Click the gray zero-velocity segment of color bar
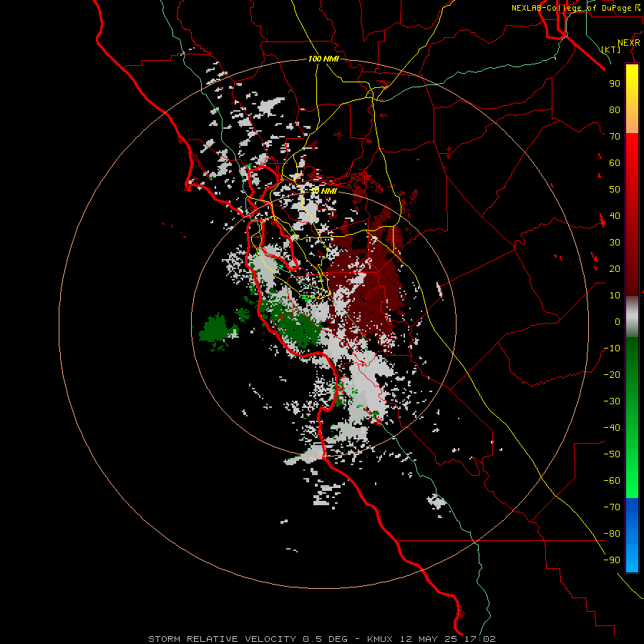The image size is (644, 644). 632,317
